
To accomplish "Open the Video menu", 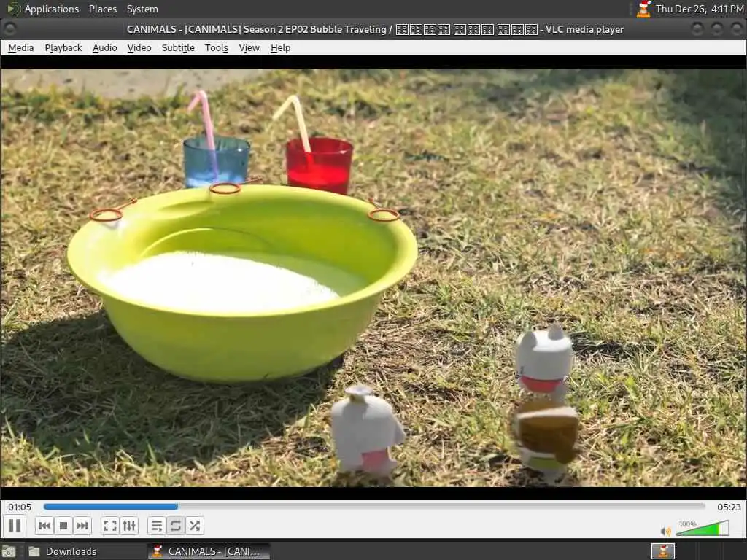I will click(139, 48).
